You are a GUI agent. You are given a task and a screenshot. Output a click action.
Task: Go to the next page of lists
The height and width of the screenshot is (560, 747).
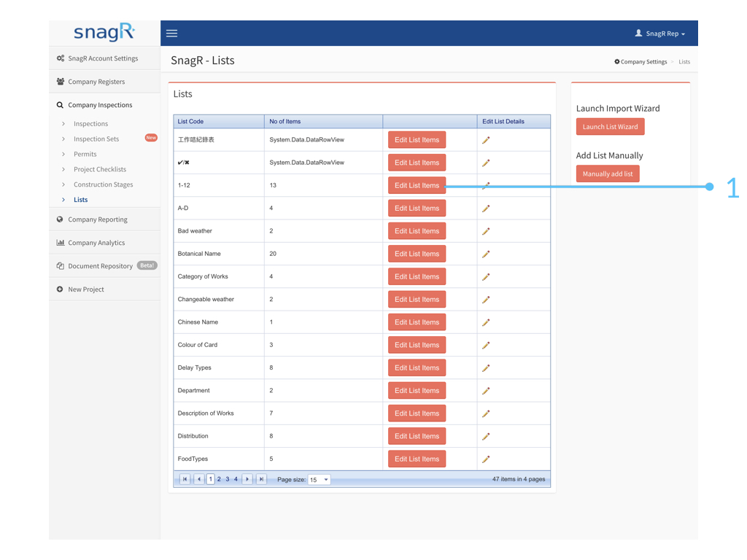[247, 480]
